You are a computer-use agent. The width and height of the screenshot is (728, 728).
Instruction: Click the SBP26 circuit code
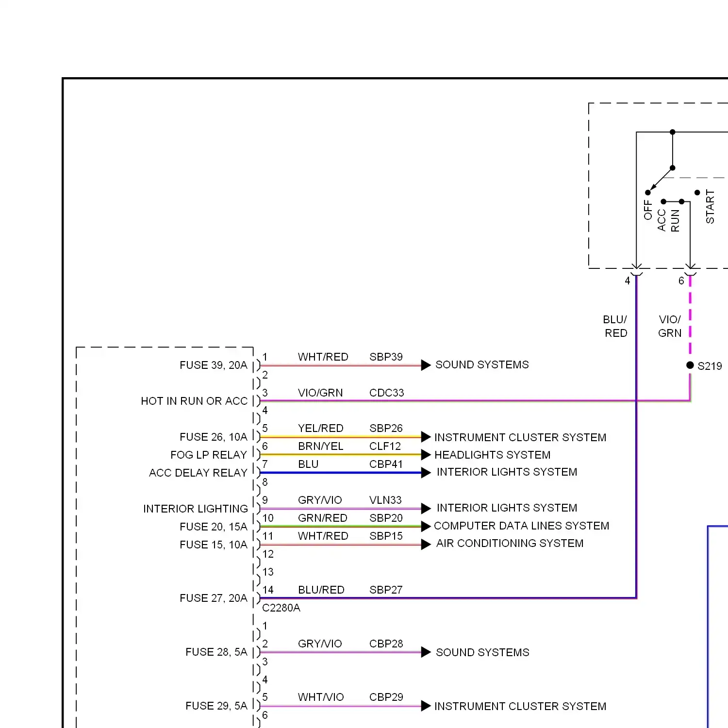coord(386,428)
